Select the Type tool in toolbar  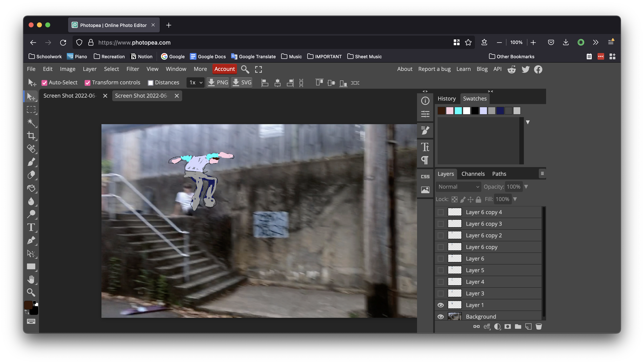point(31,227)
